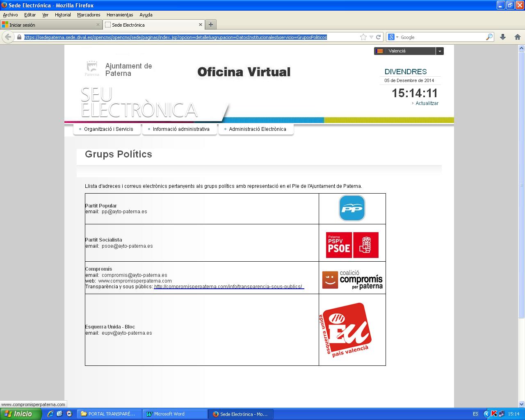Click the vertical scrollbar up arrow

point(522,48)
